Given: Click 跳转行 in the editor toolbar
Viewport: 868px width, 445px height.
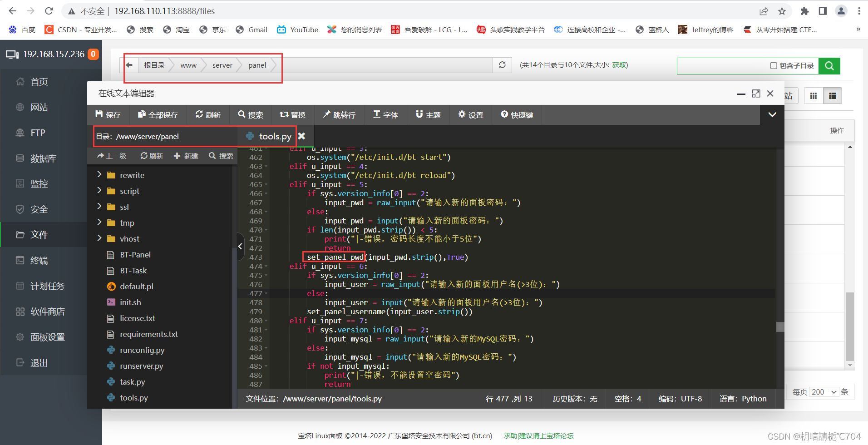Looking at the screenshot, I should click(x=339, y=115).
